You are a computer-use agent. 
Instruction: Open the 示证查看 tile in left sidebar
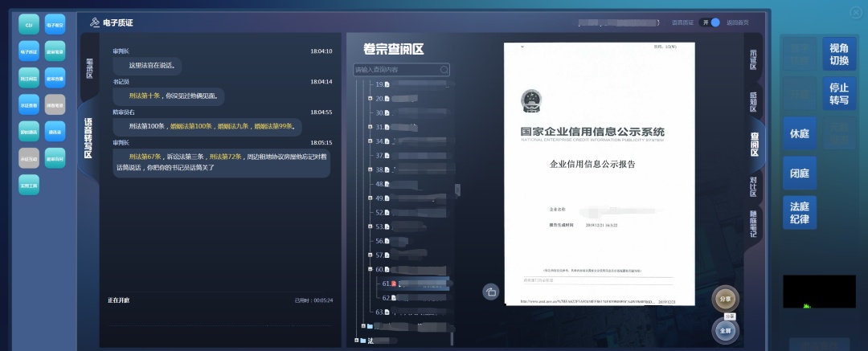click(29, 104)
